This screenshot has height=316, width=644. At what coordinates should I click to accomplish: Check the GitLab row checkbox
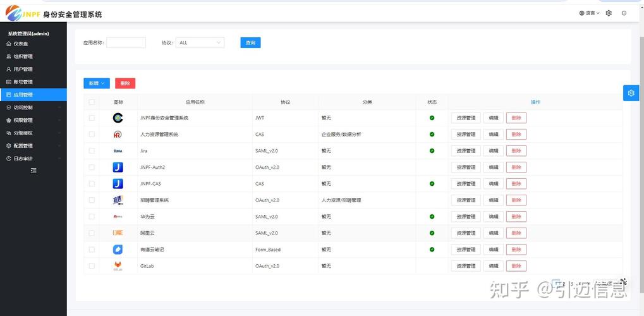[x=92, y=266]
